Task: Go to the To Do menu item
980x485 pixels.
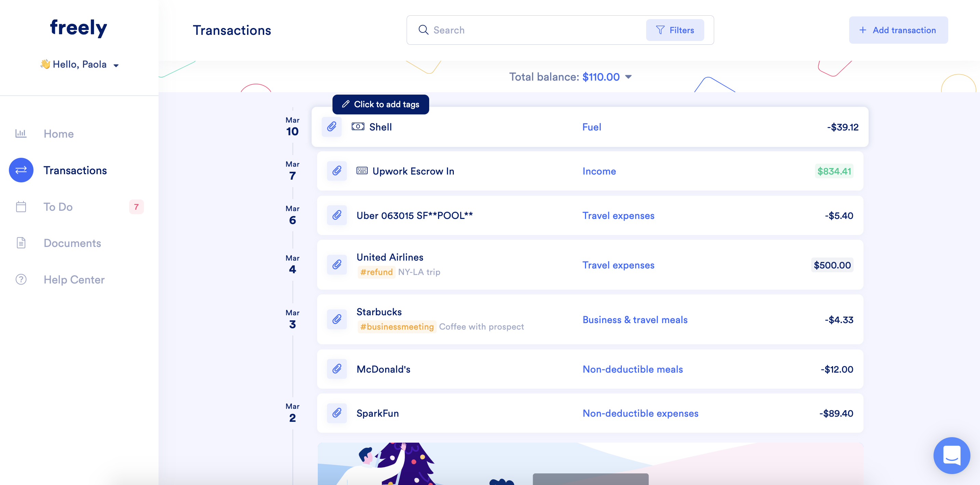Action: coord(58,207)
